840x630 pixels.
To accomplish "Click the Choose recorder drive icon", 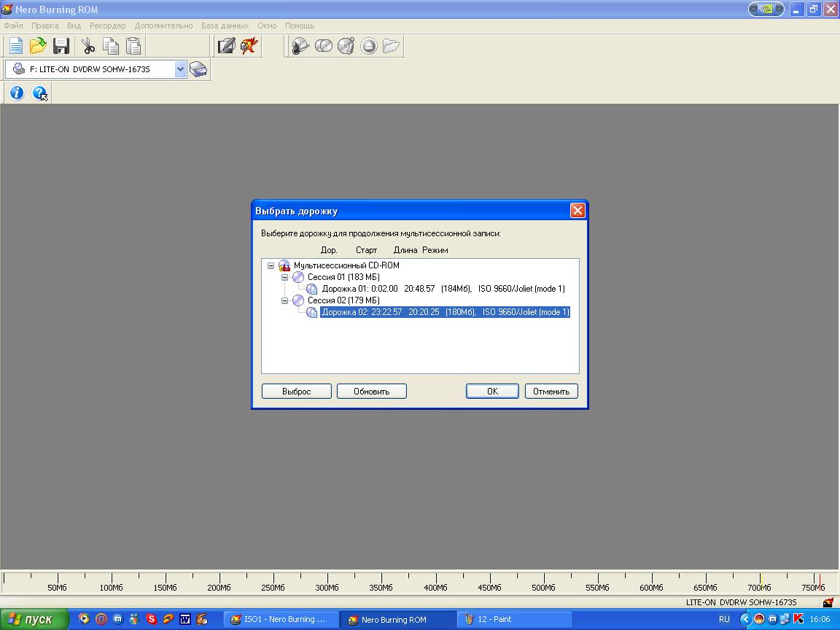I will click(x=198, y=69).
